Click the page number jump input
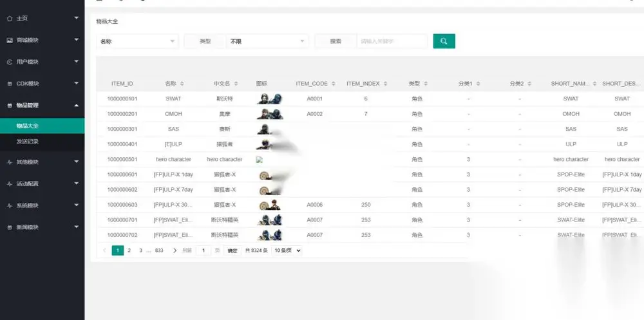This screenshot has width=644, height=320. [204, 250]
